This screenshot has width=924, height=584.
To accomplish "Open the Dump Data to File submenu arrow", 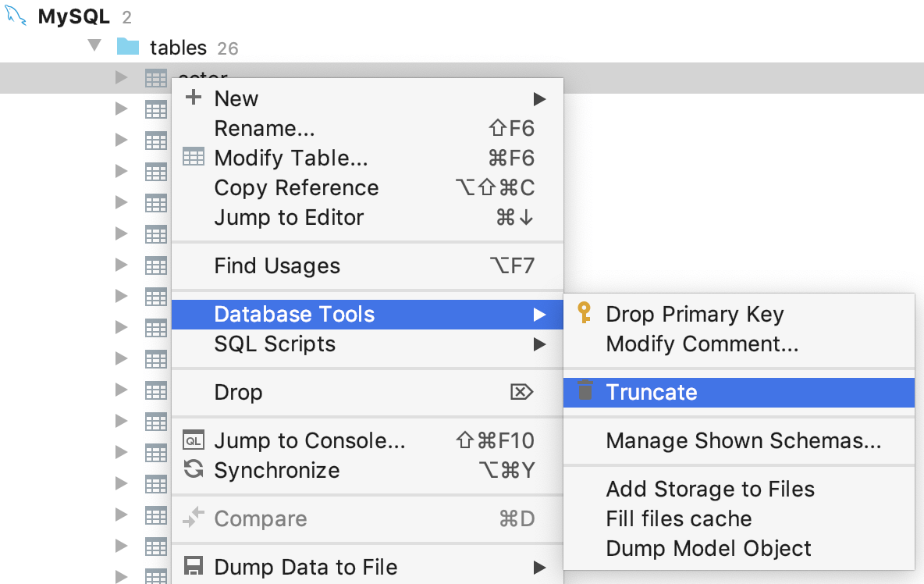I will pos(539,568).
